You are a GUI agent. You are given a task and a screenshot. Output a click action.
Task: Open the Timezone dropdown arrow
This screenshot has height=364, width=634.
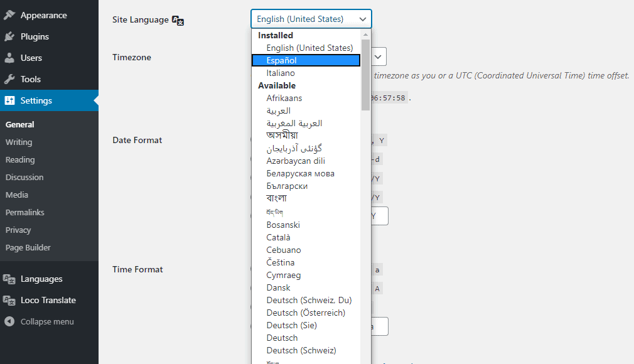click(x=378, y=57)
